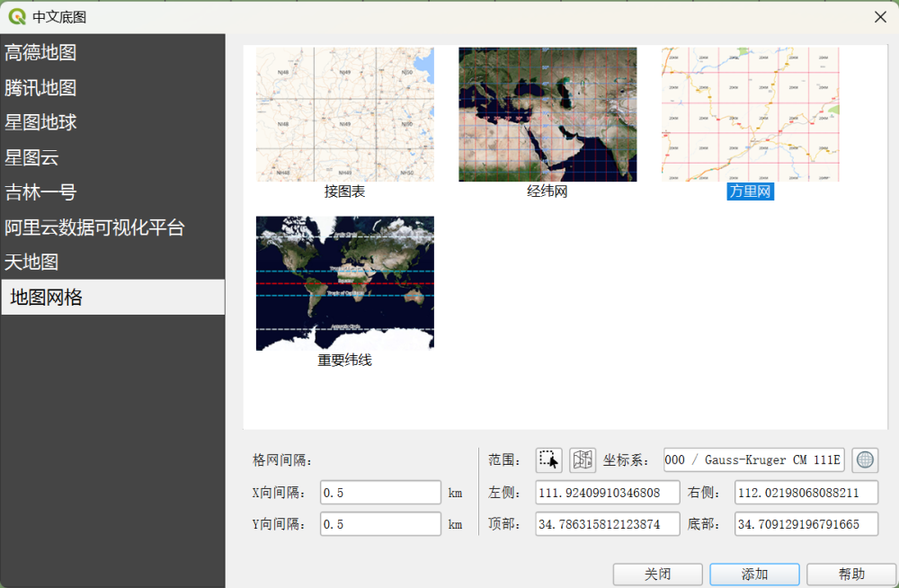Click the 右侧 coordinate field
Screen dimensions: 899x588
pos(806,493)
